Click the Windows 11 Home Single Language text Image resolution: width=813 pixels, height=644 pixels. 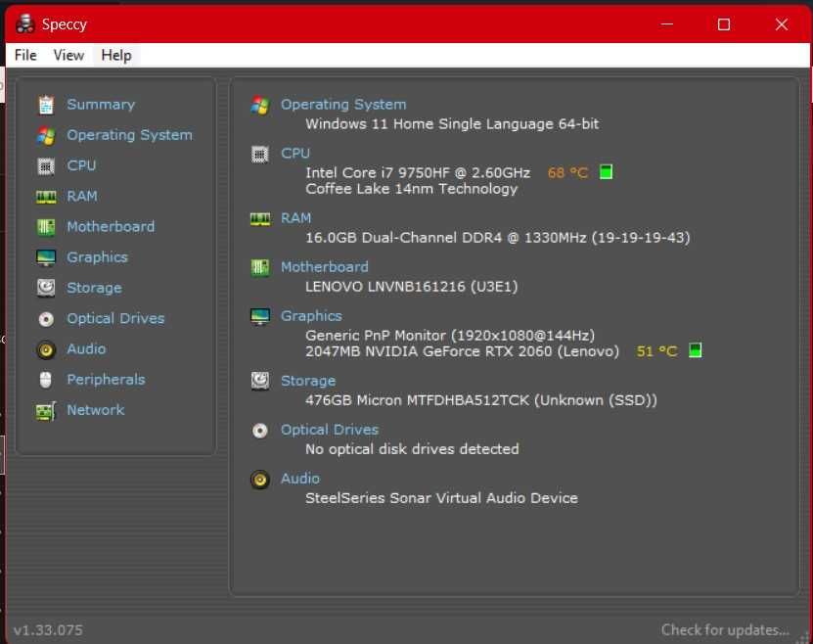(x=452, y=124)
